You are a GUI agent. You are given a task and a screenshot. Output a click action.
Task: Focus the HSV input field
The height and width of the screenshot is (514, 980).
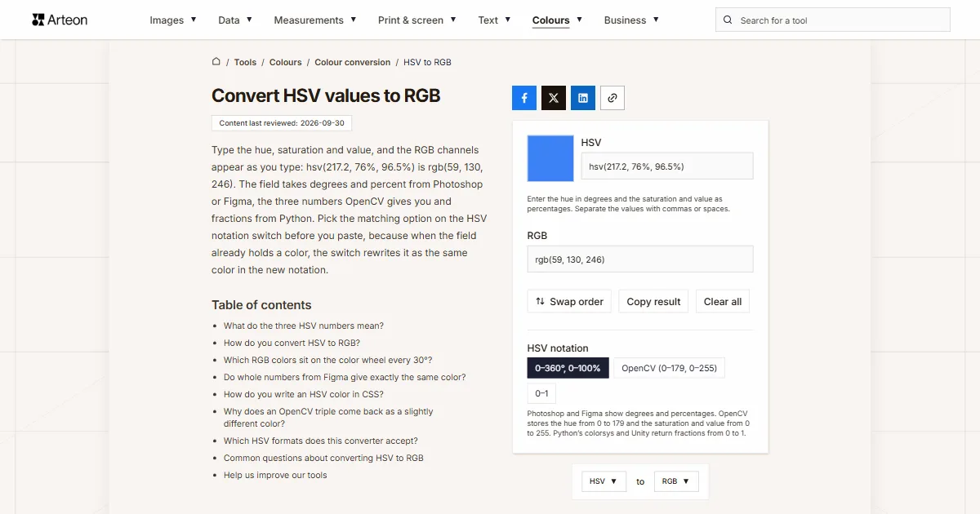(x=667, y=166)
